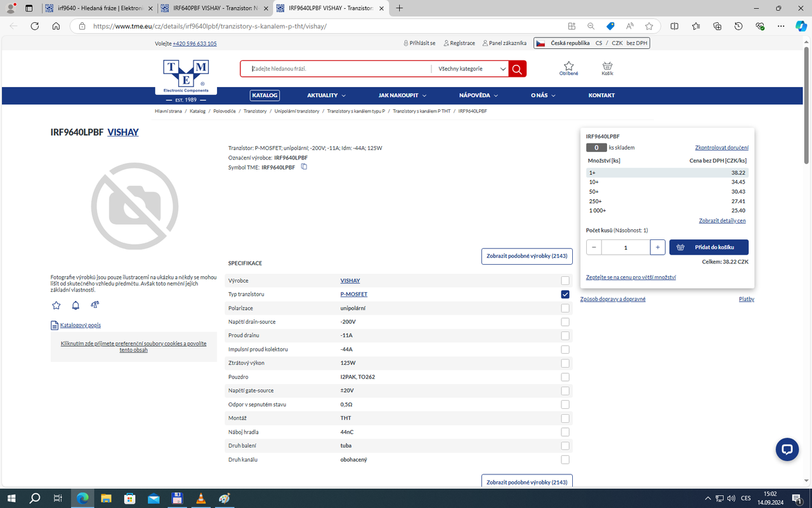Zoom out using address bar magnifier
This screenshot has width=812, height=508.
(x=591, y=26)
